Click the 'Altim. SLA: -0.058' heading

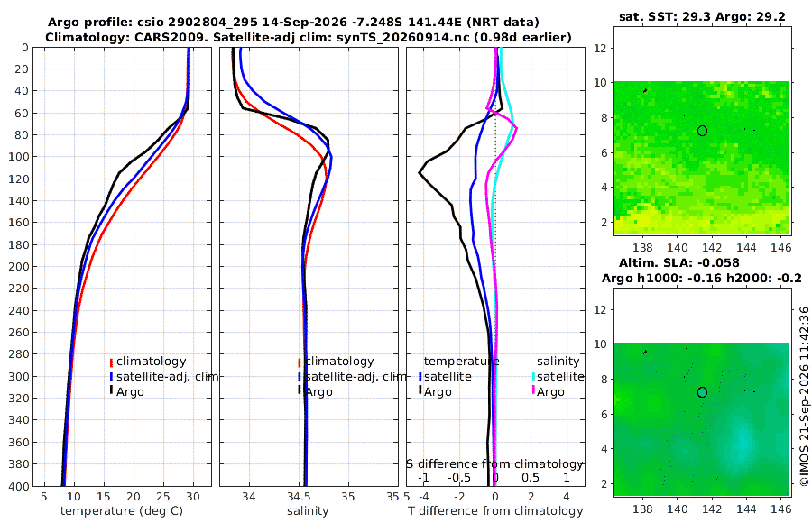(678, 263)
